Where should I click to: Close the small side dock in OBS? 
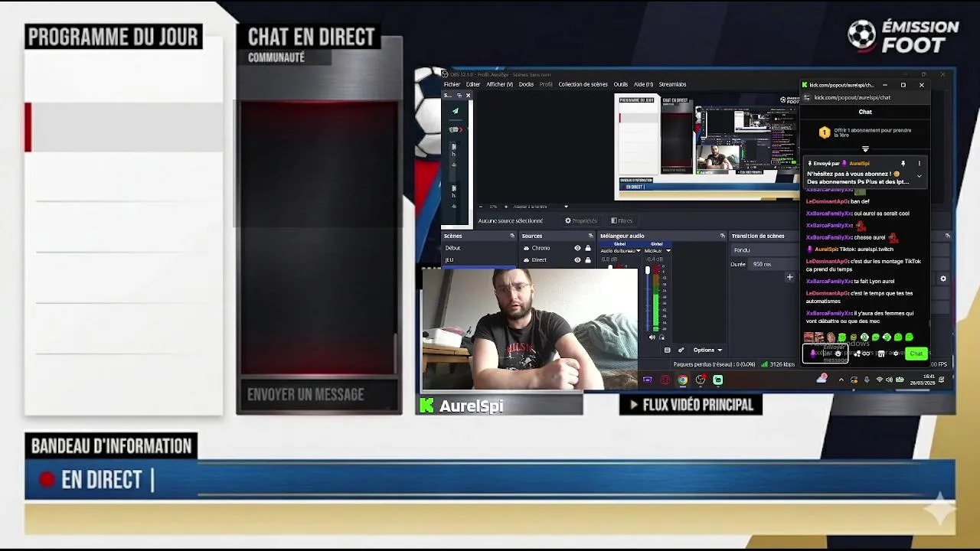point(468,95)
